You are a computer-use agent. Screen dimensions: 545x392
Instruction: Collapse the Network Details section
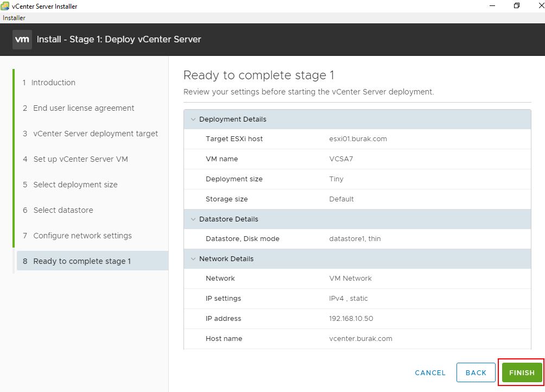193,259
